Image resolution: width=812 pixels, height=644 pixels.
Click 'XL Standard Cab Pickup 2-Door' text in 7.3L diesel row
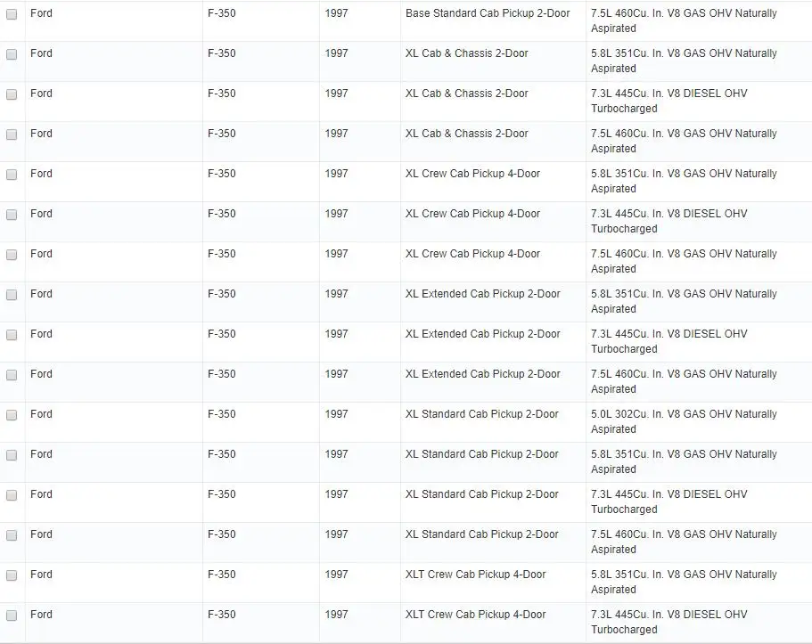[x=481, y=494]
